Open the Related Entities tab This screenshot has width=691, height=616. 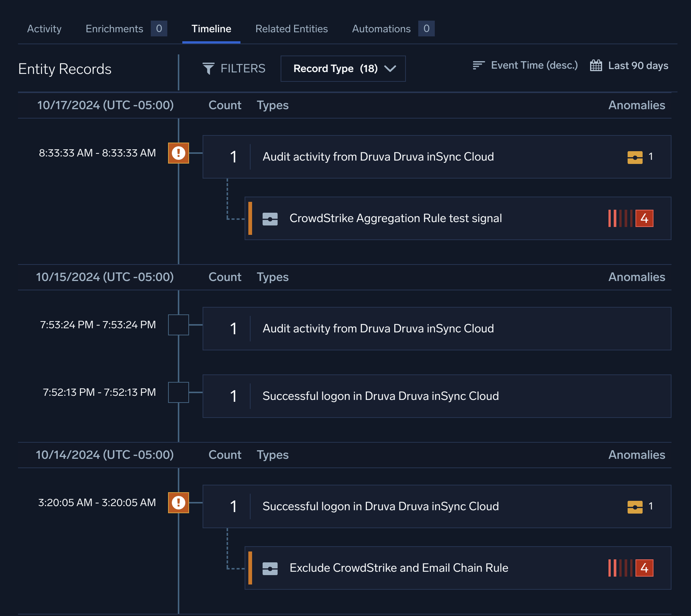pos(291,29)
